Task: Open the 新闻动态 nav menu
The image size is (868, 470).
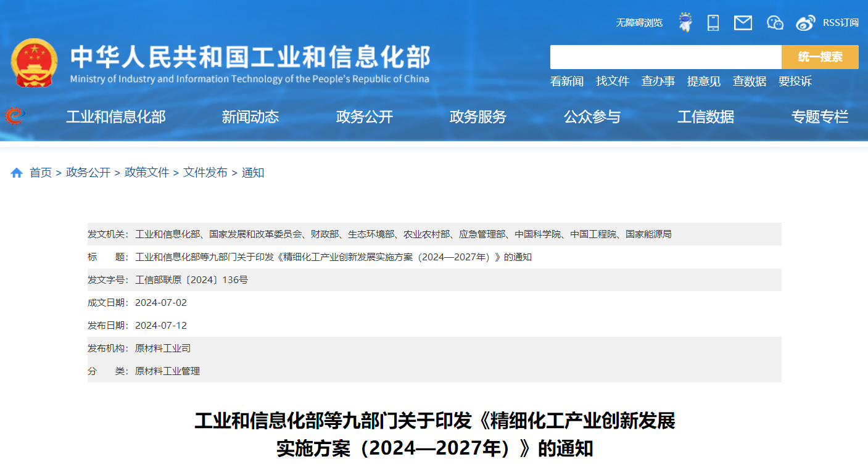Action: (x=250, y=117)
